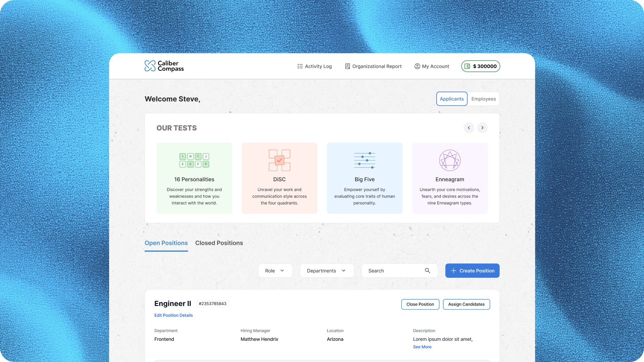644x362 pixels.
Task: Click the magnifying glass search icon
Action: (427, 271)
